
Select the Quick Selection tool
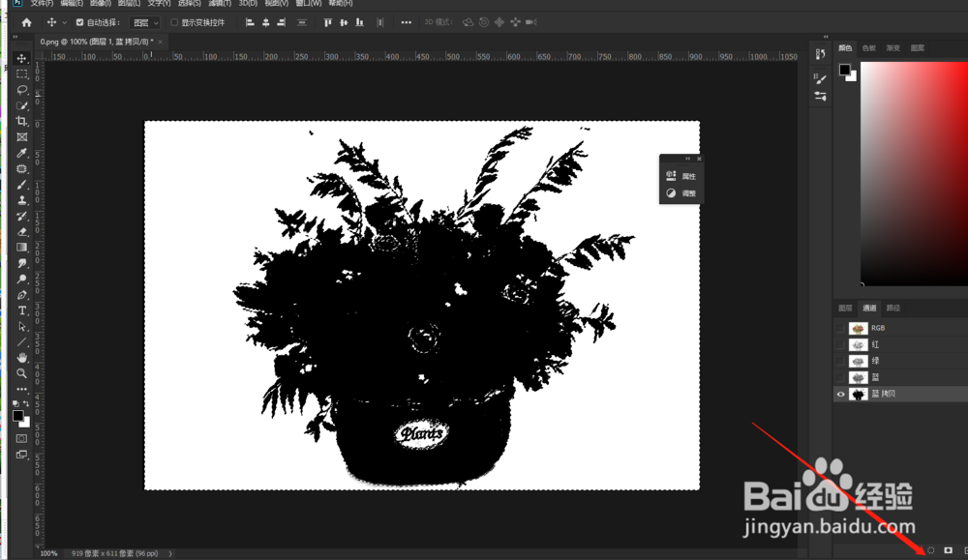[21, 105]
